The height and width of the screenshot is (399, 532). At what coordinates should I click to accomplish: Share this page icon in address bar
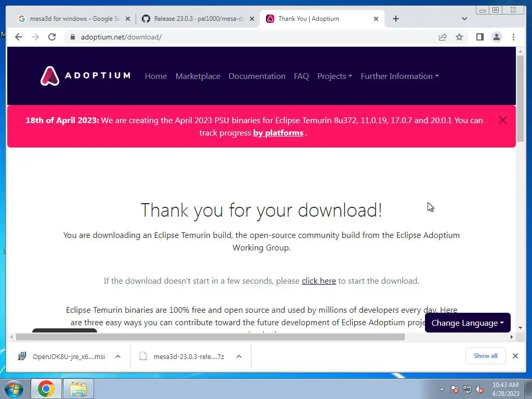[x=443, y=37]
